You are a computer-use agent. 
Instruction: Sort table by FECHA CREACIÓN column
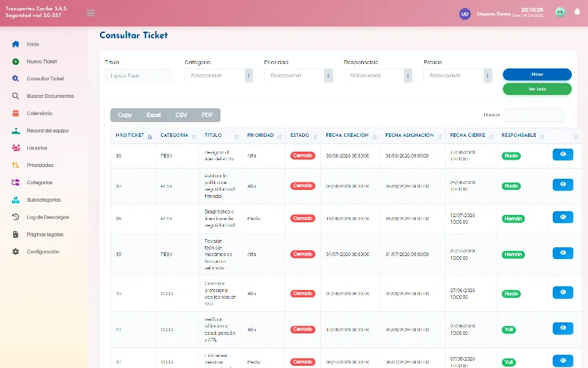point(351,135)
